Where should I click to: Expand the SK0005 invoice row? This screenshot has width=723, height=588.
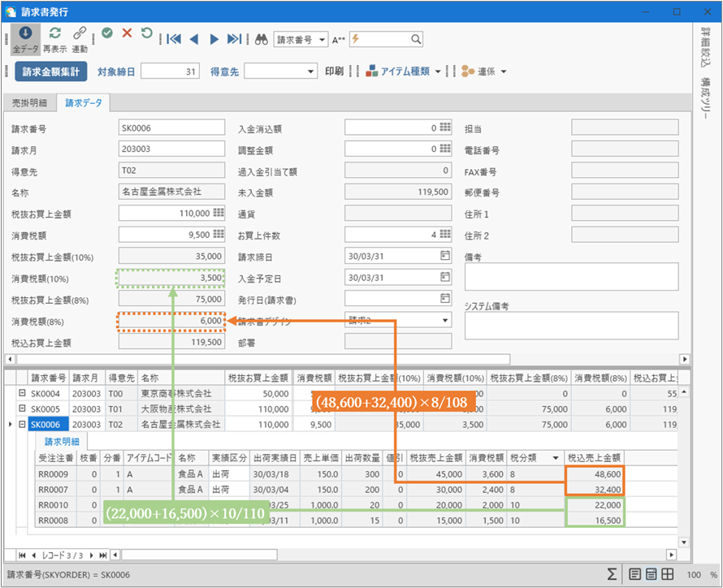pos(22,409)
